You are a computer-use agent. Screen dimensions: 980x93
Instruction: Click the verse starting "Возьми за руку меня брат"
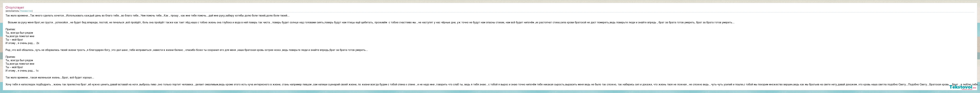tap(371, 23)
